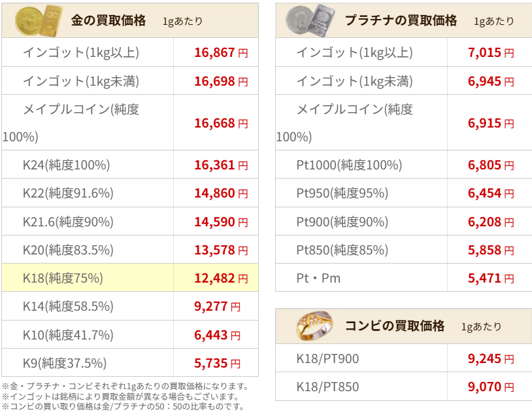
Task: Select the Pt900(純度90%) row label
Action: point(342,222)
